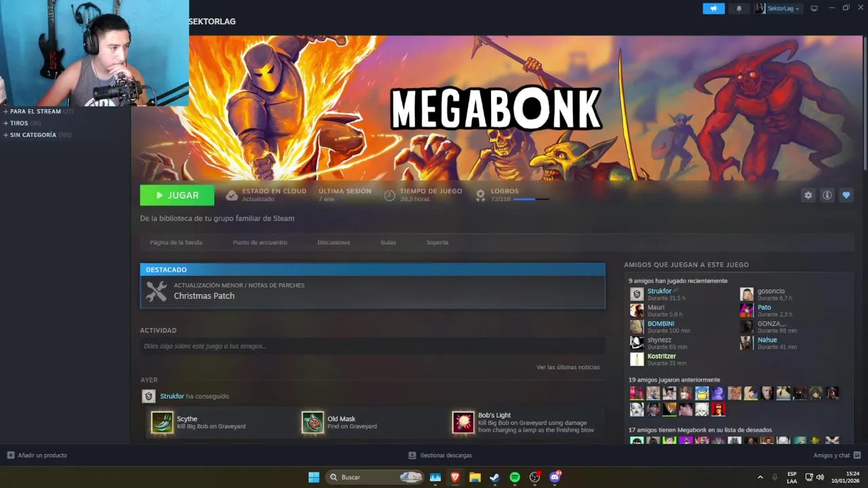Open Brave browser from taskbar
This screenshot has height=488, width=868.
(x=455, y=477)
